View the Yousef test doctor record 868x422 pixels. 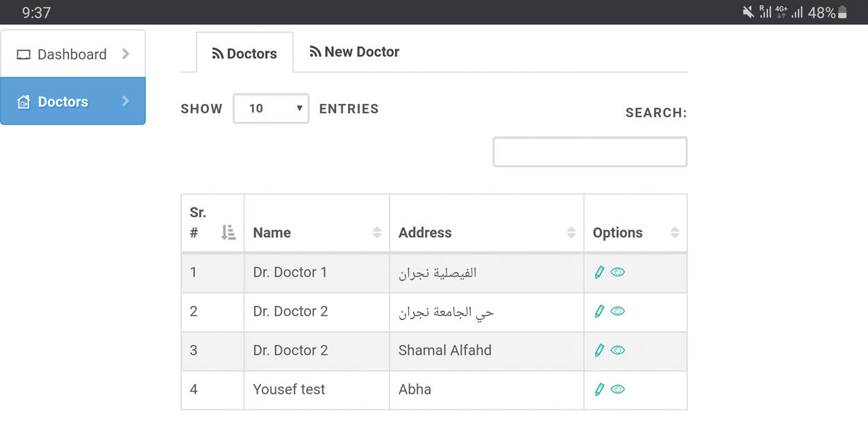point(618,389)
